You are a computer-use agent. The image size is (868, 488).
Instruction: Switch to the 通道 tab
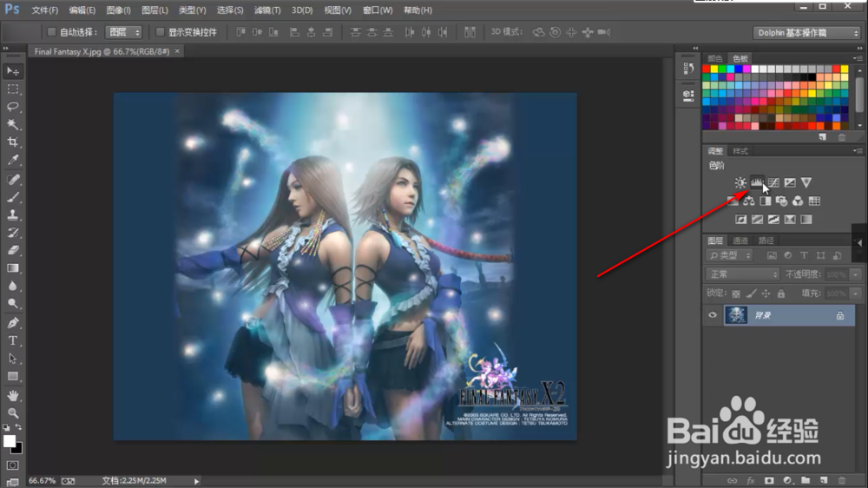point(740,241)
